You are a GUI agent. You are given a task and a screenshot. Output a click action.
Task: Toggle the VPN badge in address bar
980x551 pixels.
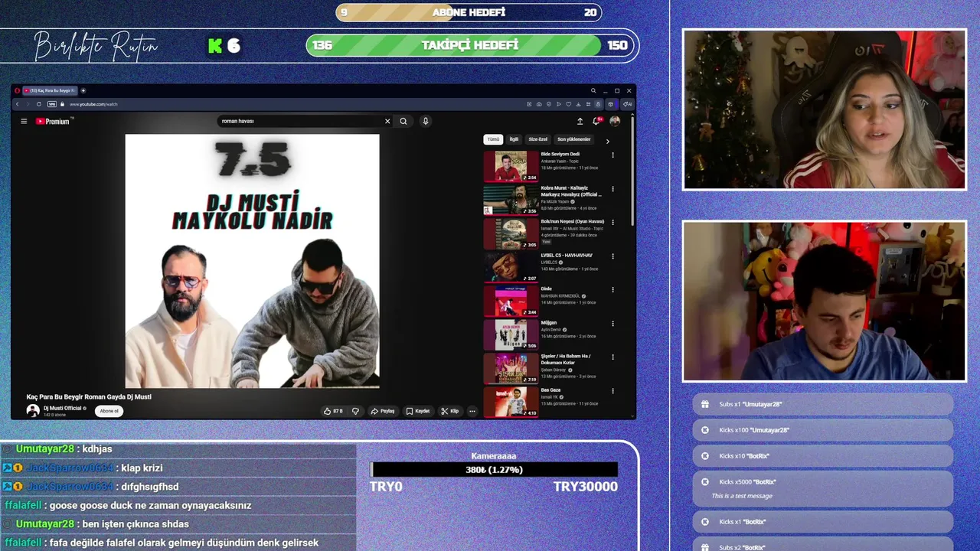click(x=52, y=104)
